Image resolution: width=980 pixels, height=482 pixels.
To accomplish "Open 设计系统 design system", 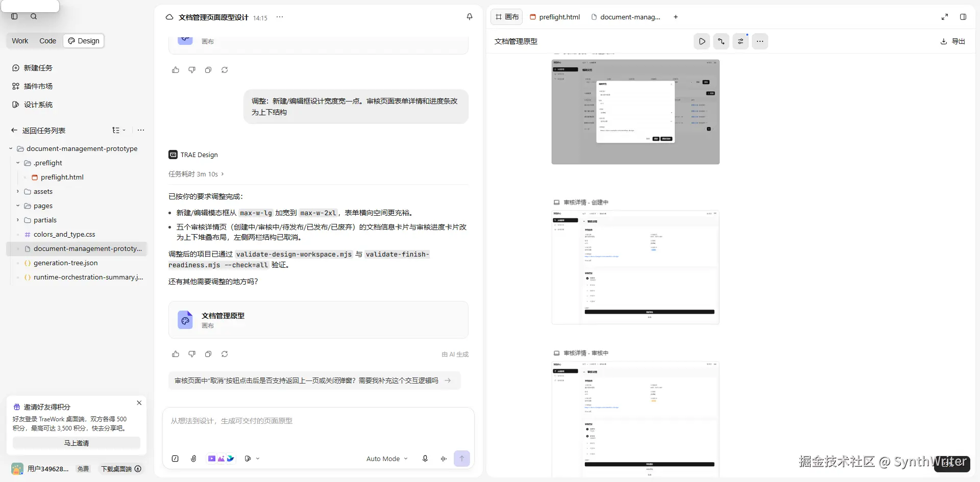I will point(33,105).
